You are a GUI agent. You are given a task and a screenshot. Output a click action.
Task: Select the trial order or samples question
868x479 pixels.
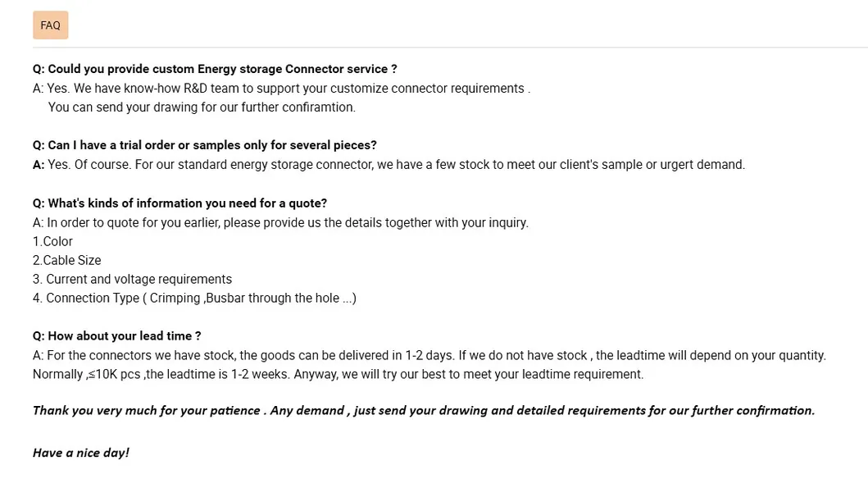(204, 145)
